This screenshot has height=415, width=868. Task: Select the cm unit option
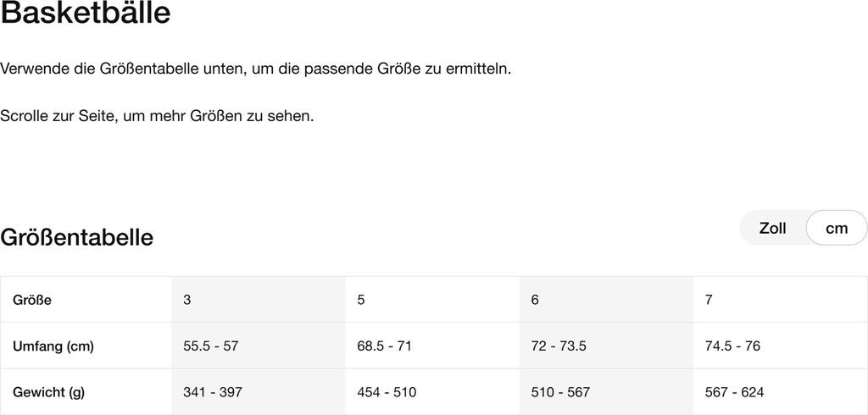pyautogui.click(x=836, y=228)
